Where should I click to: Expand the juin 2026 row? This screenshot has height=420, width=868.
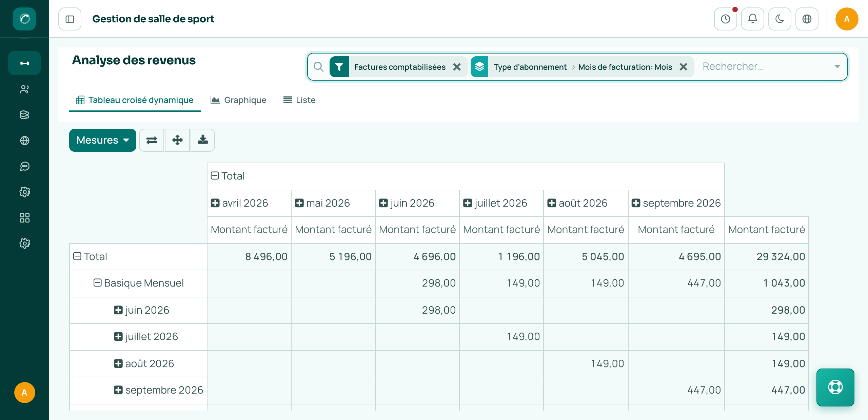point(118,310)
